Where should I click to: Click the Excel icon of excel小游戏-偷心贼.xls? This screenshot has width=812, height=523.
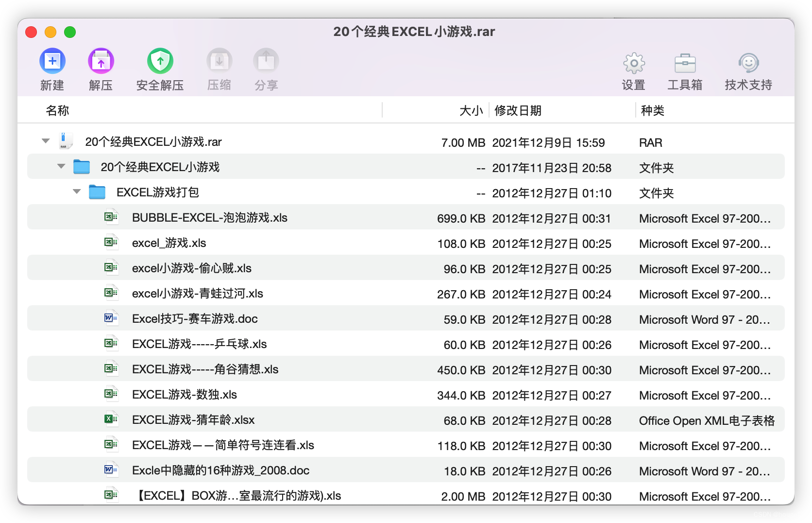coord(111,267)
